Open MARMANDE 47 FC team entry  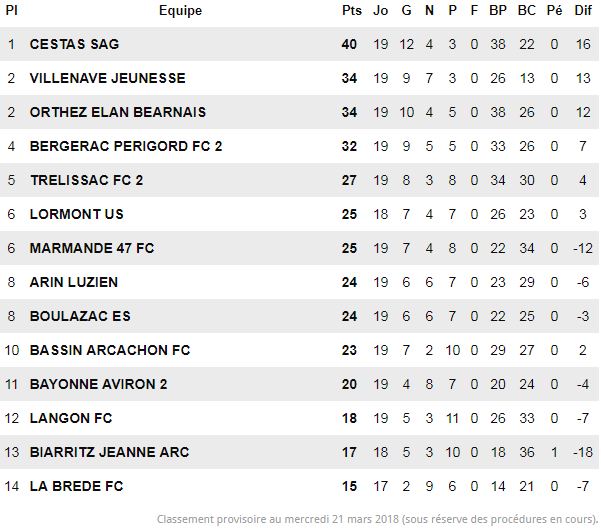tap(92, 248)
